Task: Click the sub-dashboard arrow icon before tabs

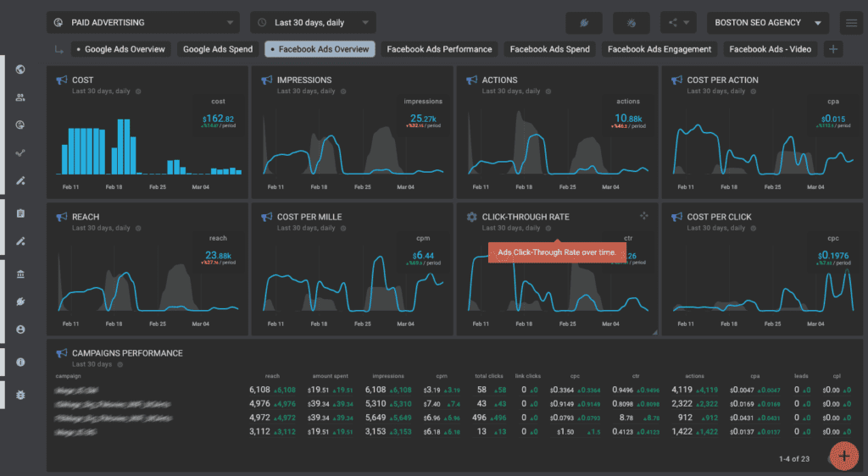Action: point(58,50)
